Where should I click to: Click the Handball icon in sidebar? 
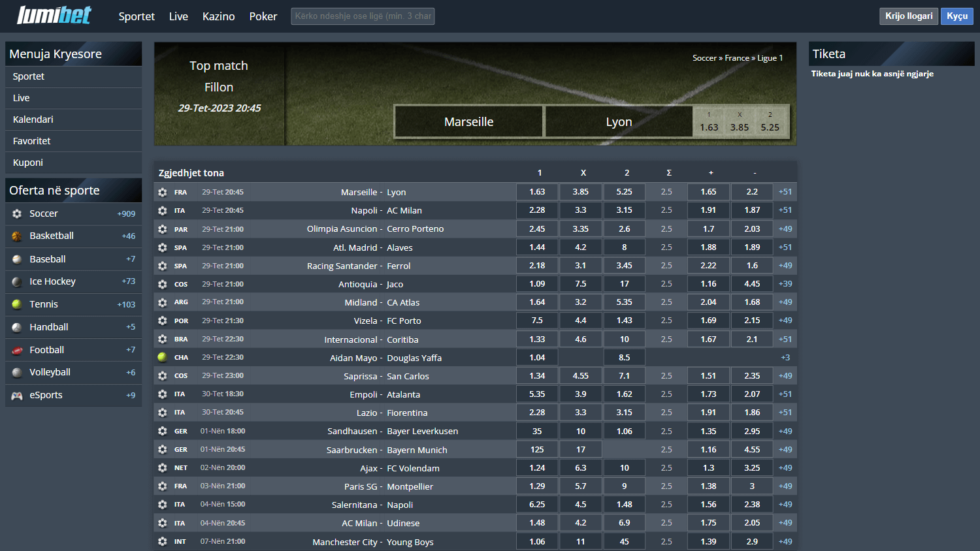(x=17, y=327)
